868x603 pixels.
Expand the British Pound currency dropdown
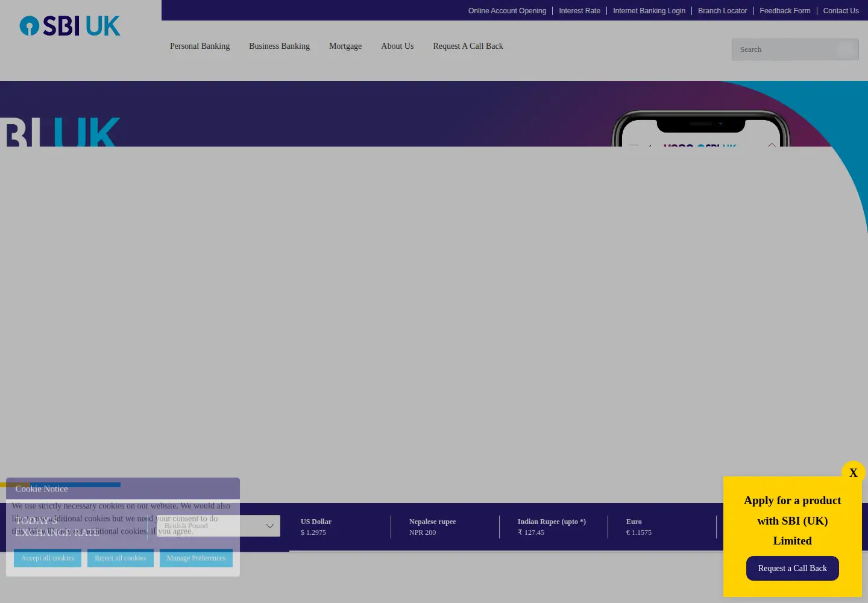click(x=218, y=526)
